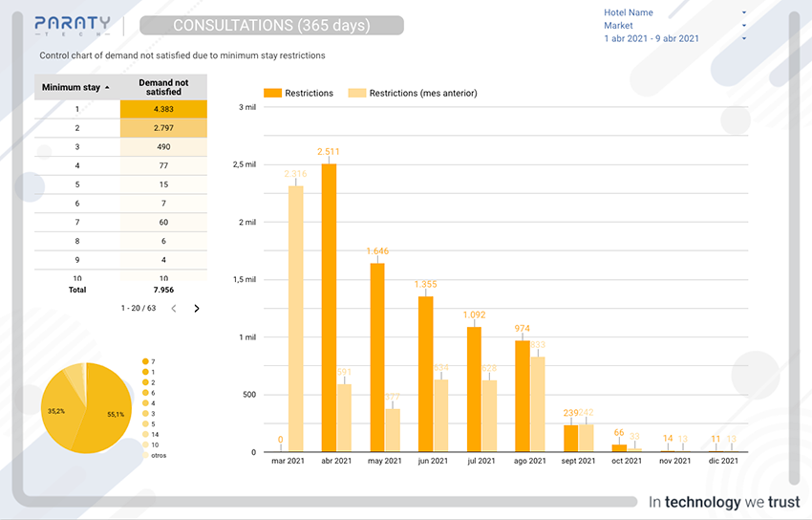Click the pie legend entry 6
Viewport: 812px width, 520px height.
click(149, 393)
